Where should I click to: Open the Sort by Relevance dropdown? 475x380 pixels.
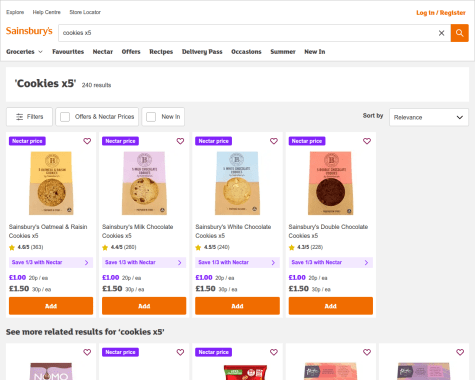[x=429, y=117]
